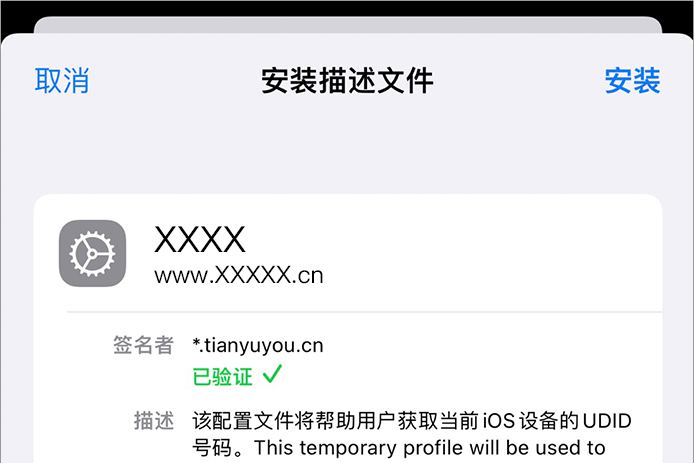The height and width of the screenshot is (463, 695).
Task: Click the gray background sheet behind the dialog
Action: (348, 25)
